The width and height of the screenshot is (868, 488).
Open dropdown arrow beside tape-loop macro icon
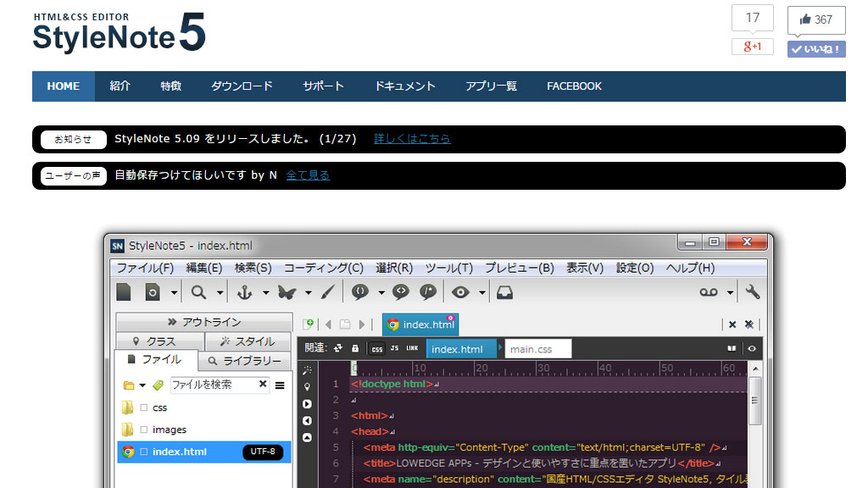(730, 292)
